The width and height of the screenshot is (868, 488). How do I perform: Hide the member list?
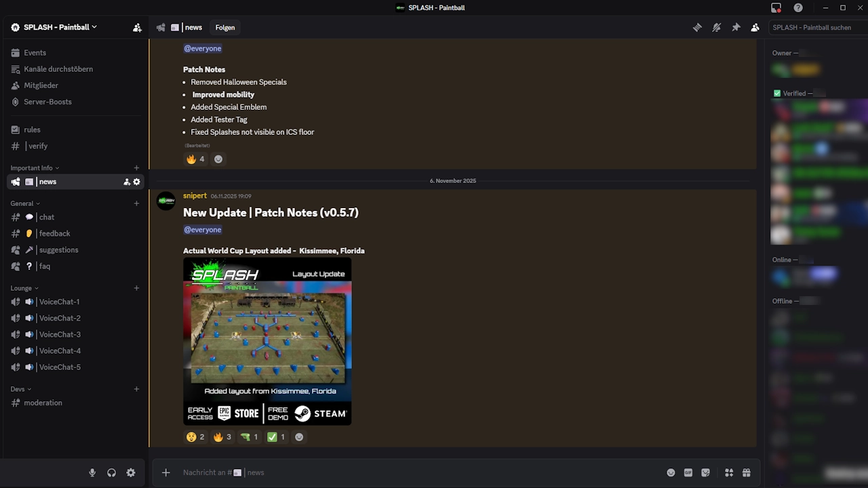pyautogui.click(x=755, y=27)
